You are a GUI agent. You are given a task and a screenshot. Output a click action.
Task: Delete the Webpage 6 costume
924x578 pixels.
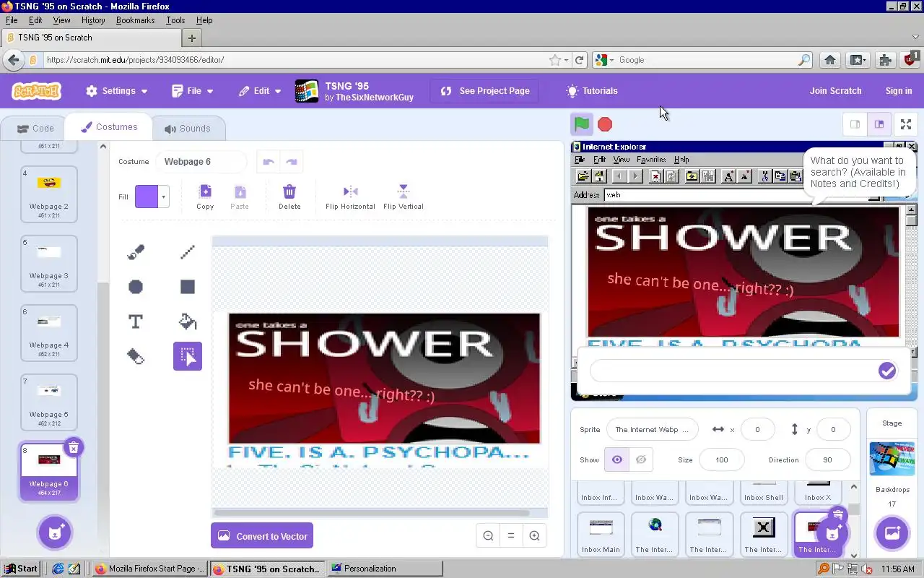pos(73,448)
